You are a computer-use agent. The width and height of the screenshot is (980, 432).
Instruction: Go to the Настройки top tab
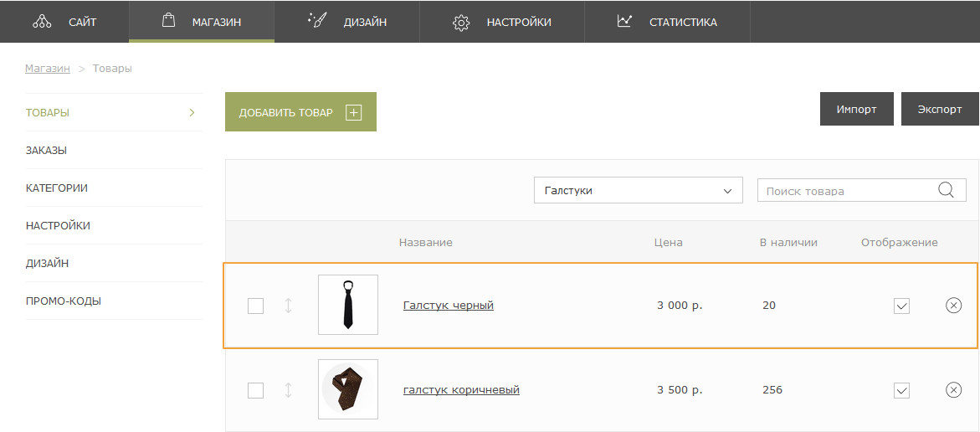tap(502, 22)
